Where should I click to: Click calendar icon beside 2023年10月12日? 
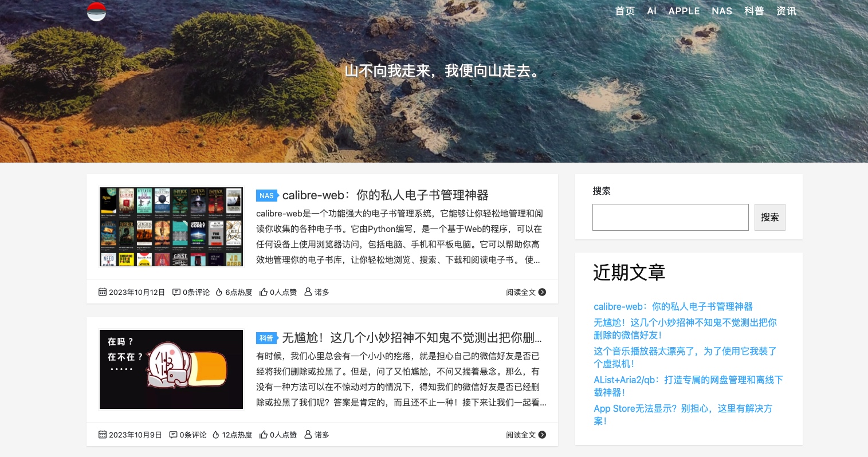pos(103,292)
